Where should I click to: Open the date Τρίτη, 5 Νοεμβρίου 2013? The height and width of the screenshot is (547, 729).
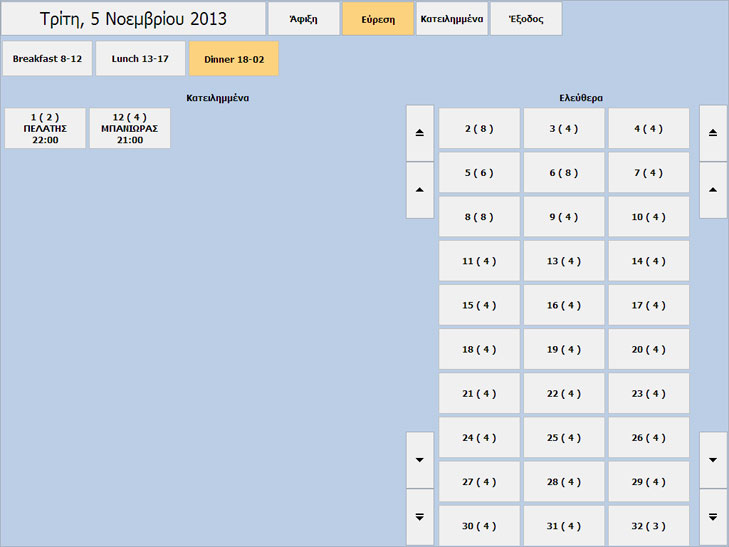134,19
